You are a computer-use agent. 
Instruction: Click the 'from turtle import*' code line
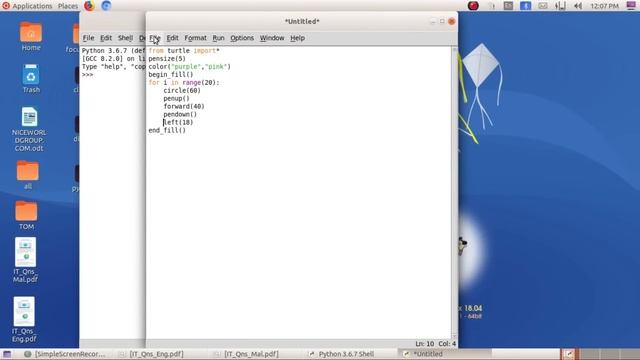point(184,51)
